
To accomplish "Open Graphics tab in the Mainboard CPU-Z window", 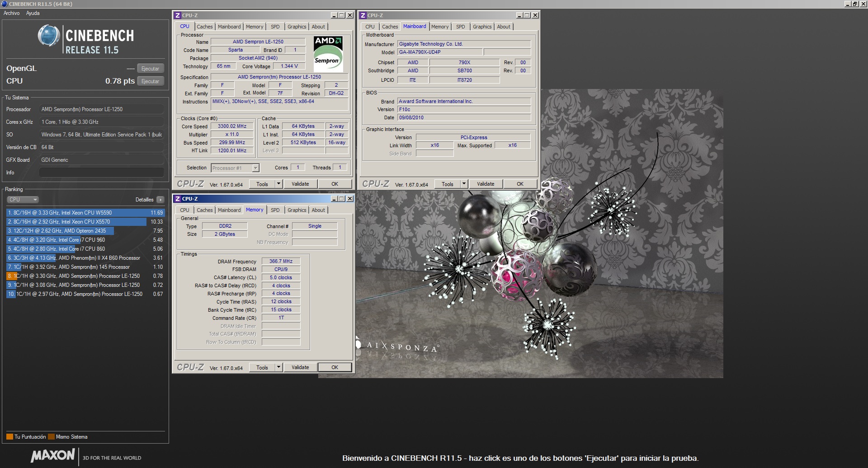I will [482, 27].
